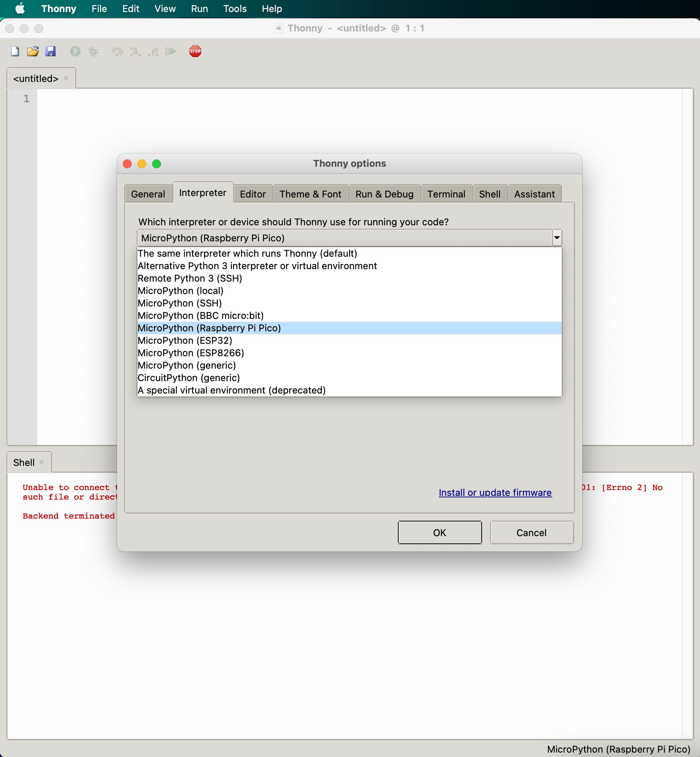Select MicroPython (generic) option
This screenshot has width=700, height=757.
349,366
